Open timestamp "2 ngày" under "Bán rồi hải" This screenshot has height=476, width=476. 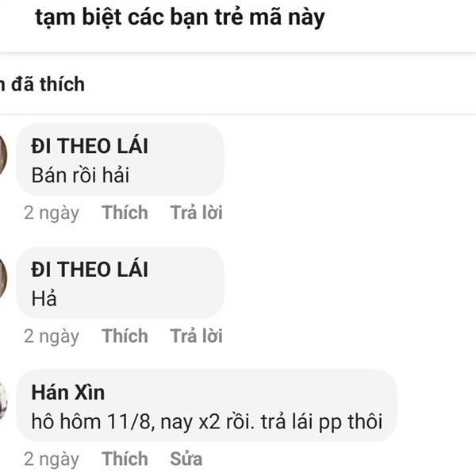[x=52, y=213]
